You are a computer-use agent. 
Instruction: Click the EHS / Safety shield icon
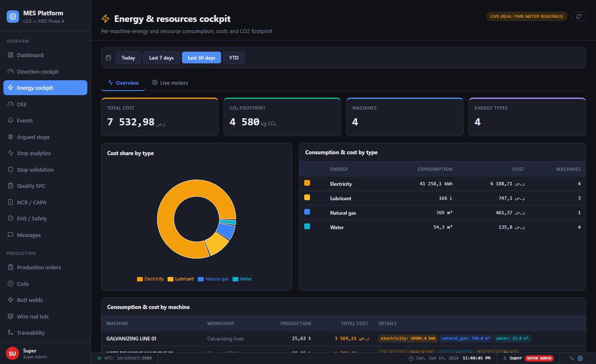[x=10, y=218]
